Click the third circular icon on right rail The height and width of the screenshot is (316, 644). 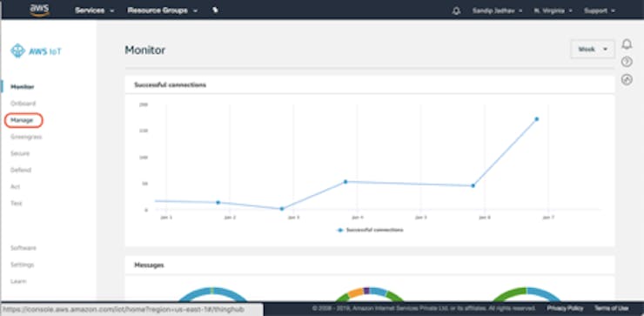tap(627, 80)
